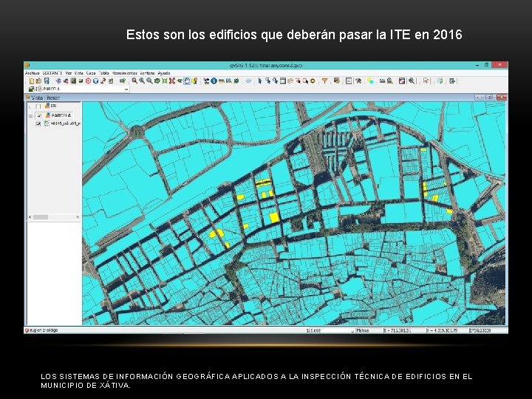Image resolution: width=532 pixels, height=399 pixels.
Task: Click the X coordinate readout in status bar
Action: (x=403, y=330)
